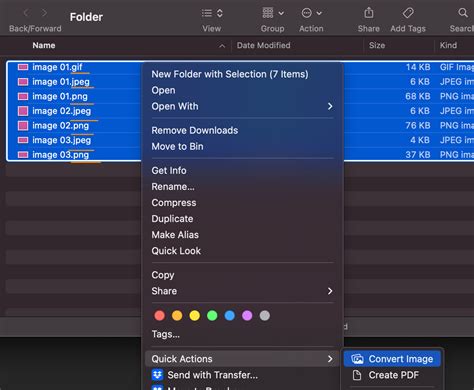Click the 14 KB size value

(x=418, y=67)
